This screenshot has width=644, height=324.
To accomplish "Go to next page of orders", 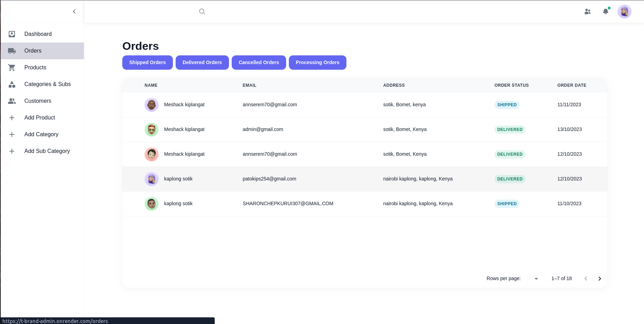I will (x=599, y=279).
